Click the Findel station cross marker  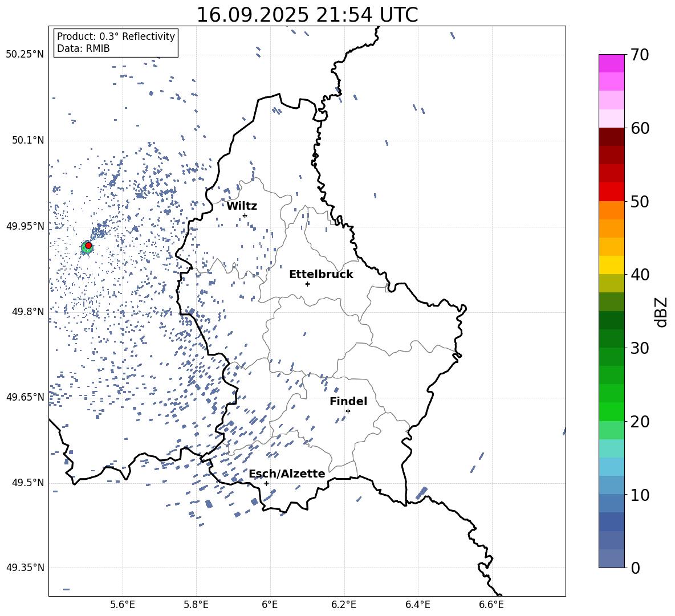(348, 411)
